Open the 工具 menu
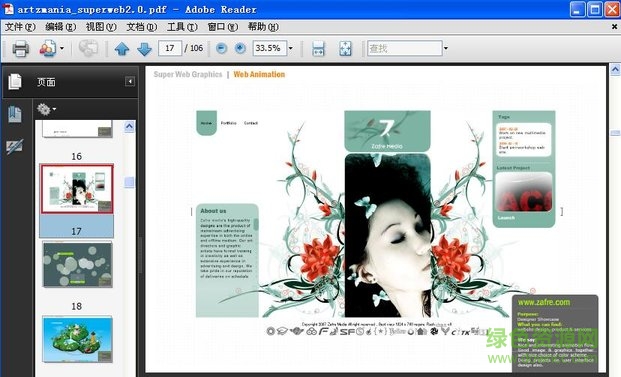This screenshot has height=377, width=621. [182, 27]
